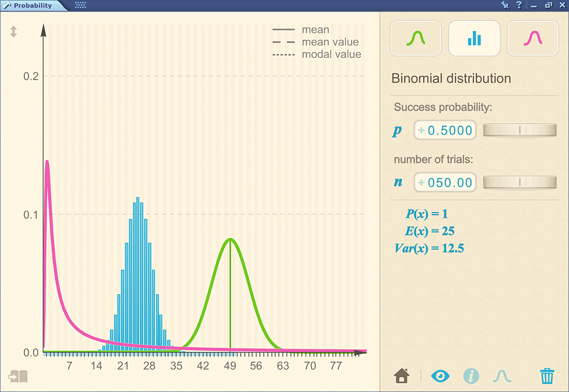The width and height of the screenshot is (569, 392).
Task: Toggle visibility with the eye icon
Action: (440, 376)
